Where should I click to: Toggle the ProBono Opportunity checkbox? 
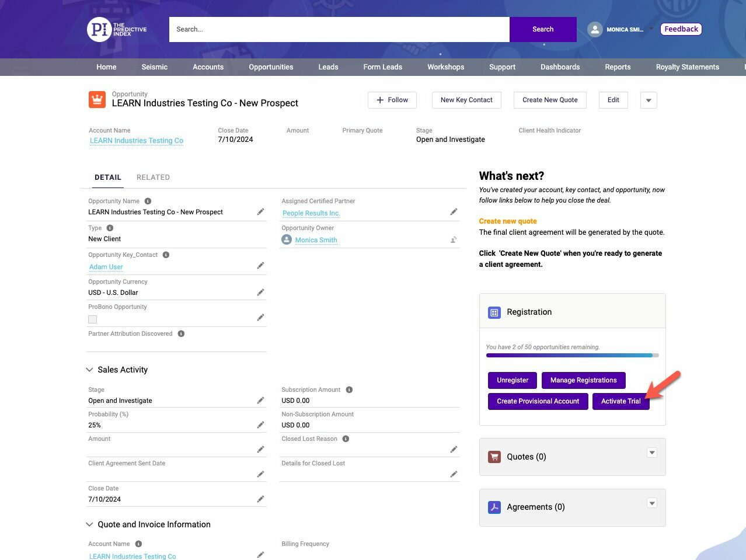click(x=93, y=319)
